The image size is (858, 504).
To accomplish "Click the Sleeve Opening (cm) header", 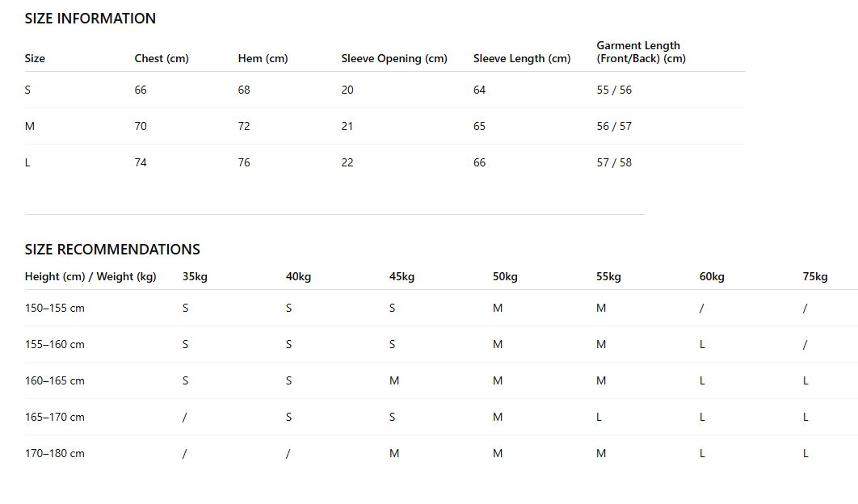I will [394, 58].
